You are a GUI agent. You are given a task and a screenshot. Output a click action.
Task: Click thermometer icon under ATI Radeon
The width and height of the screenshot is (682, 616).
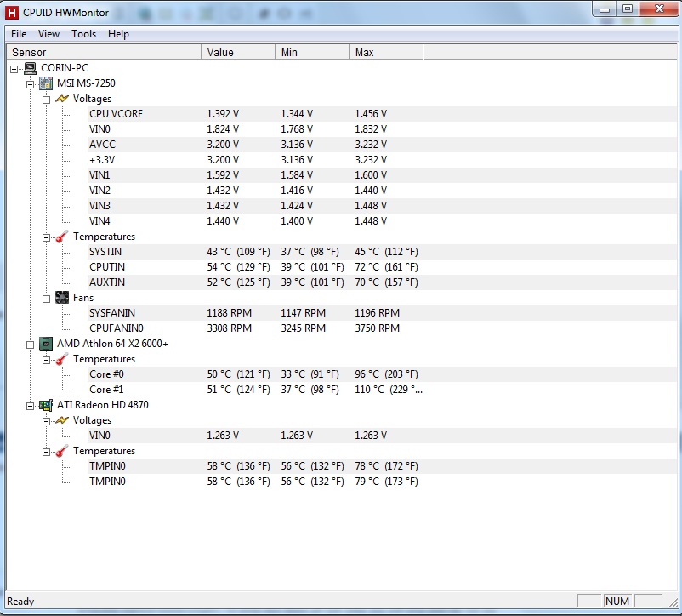tap(62, 451)
